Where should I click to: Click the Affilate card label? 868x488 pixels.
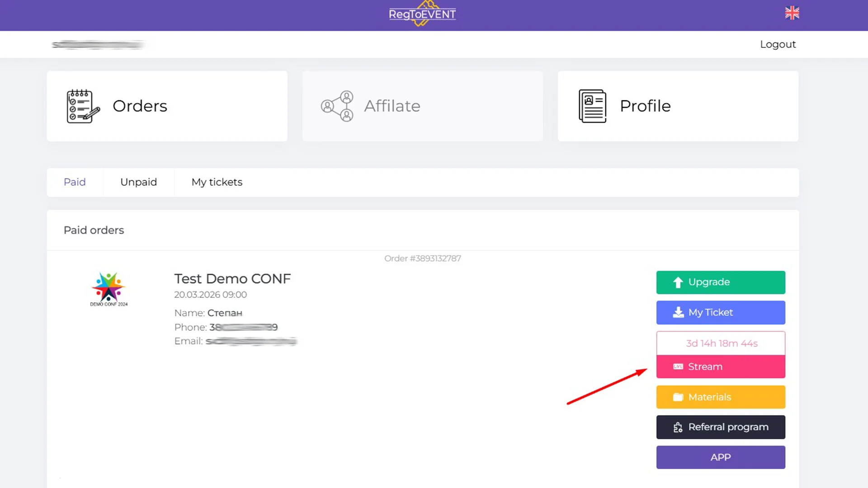point(392,106)
